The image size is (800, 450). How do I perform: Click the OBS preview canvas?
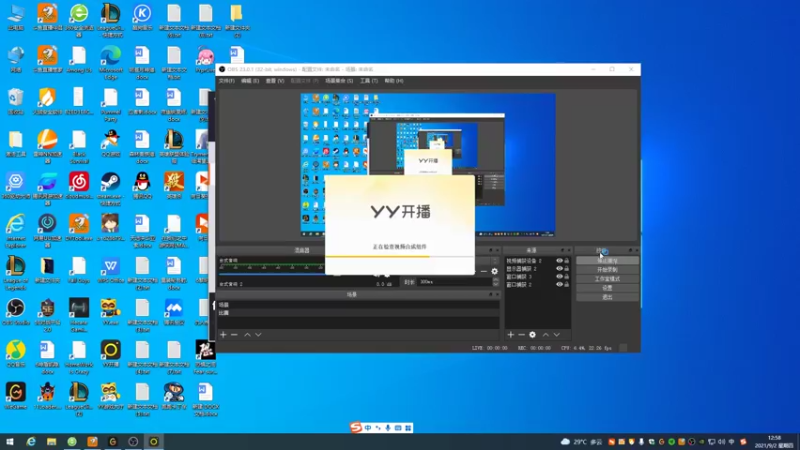pos(428,164)
